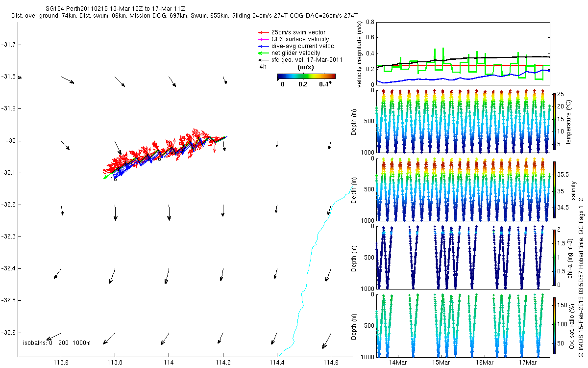The width and height of the screenshot is (588, 368).
Task: Click the longitude tick '114.4'
Action: tap(277, 363)
